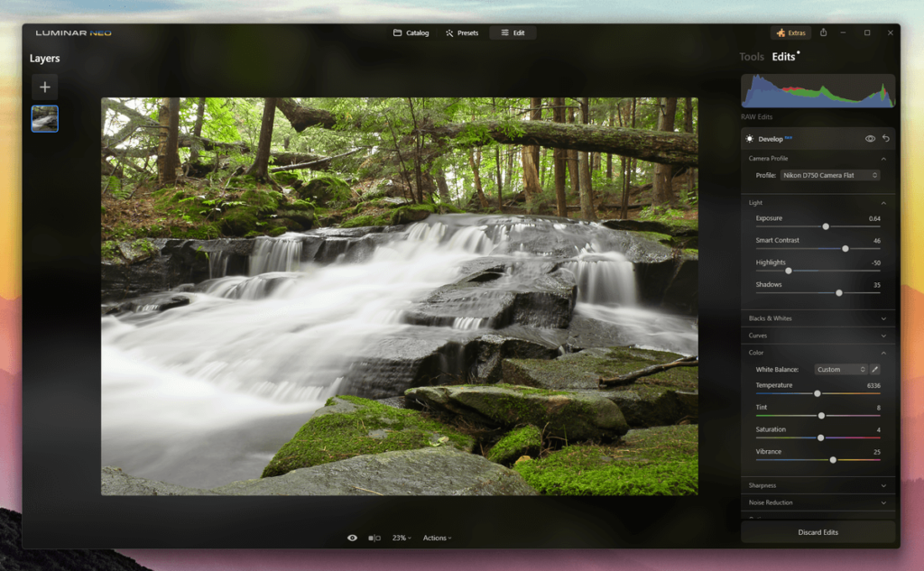
Task: Switch to the Catalog tab
Action: tap(411, 33)
